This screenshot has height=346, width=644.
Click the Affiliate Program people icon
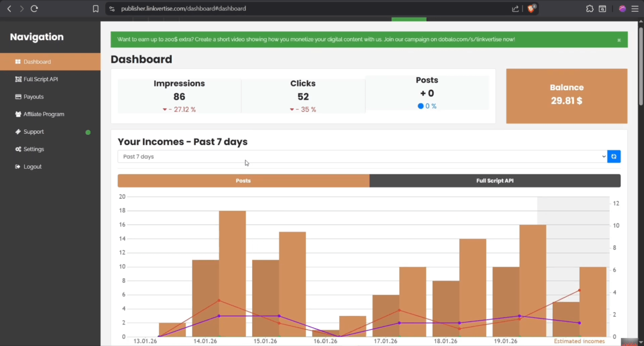pyautogui.click(x=18, y=114)
